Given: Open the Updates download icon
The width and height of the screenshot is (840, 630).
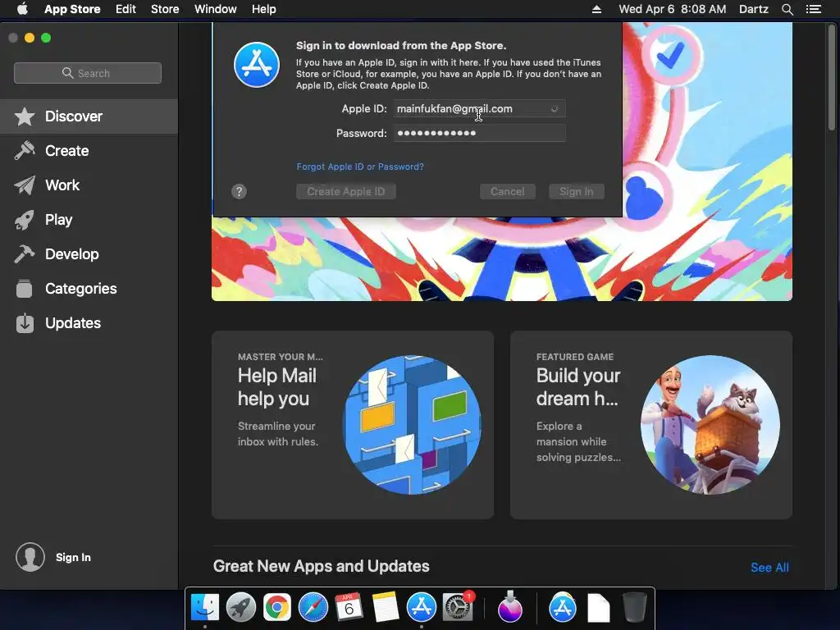Looking at the screenshot, I should 25,323.
